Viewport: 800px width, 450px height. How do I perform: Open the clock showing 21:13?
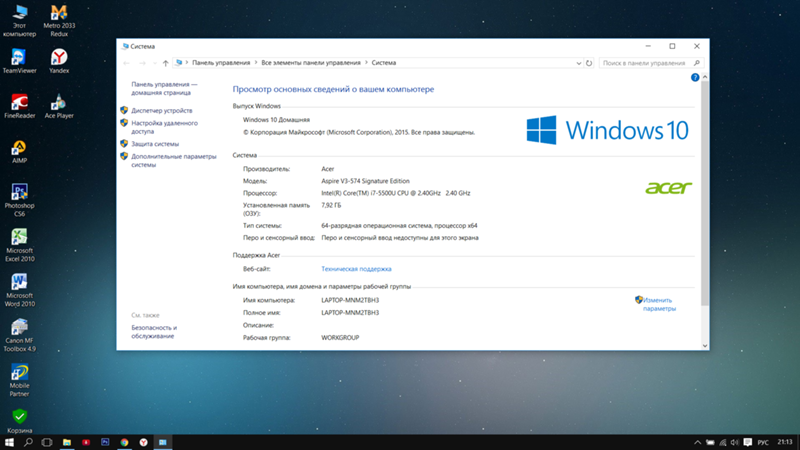pyautogui.click(x=785, y=442)
